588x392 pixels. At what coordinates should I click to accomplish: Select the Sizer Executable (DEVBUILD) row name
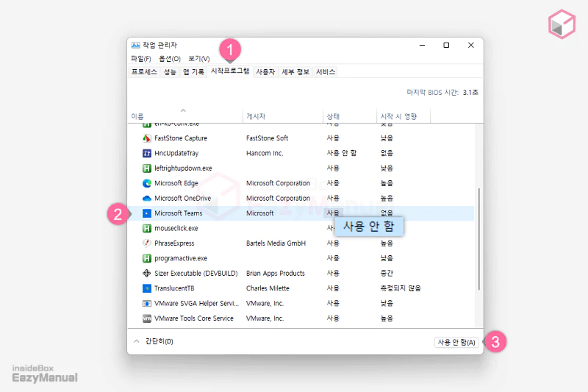click(196, 274)
